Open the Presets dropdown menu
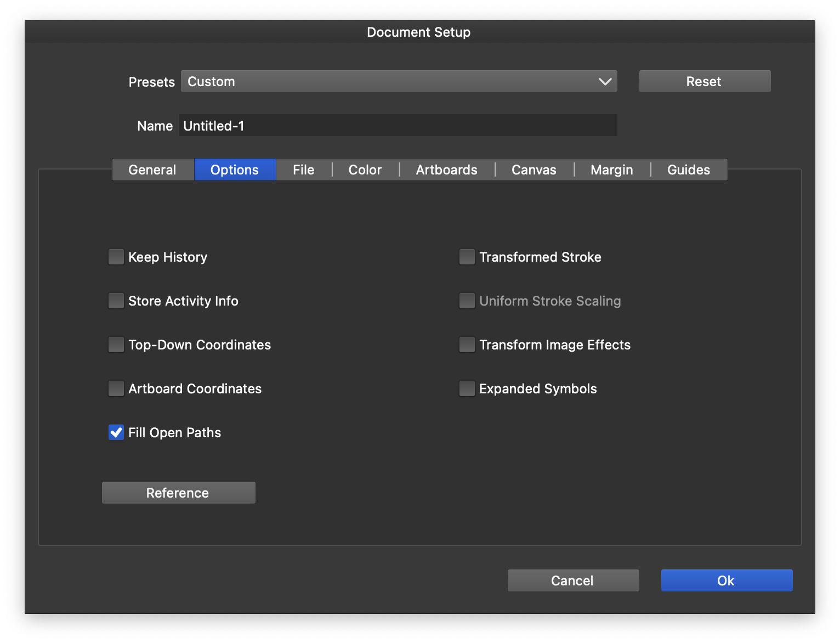840x643 pixels. (399, 82)
